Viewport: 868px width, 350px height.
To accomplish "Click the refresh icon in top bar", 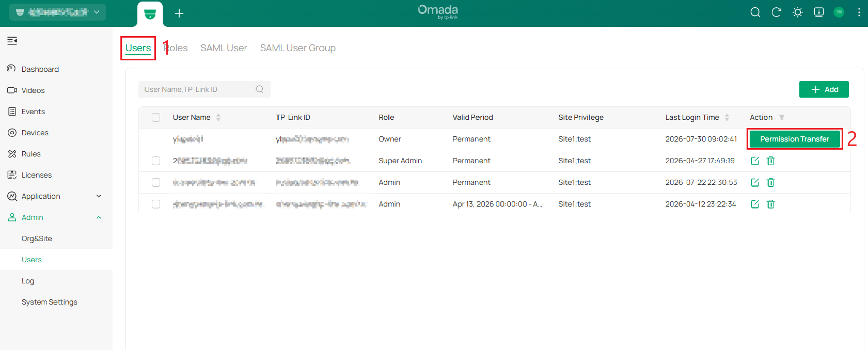I will pyautogui.click(x=776, y=13).
